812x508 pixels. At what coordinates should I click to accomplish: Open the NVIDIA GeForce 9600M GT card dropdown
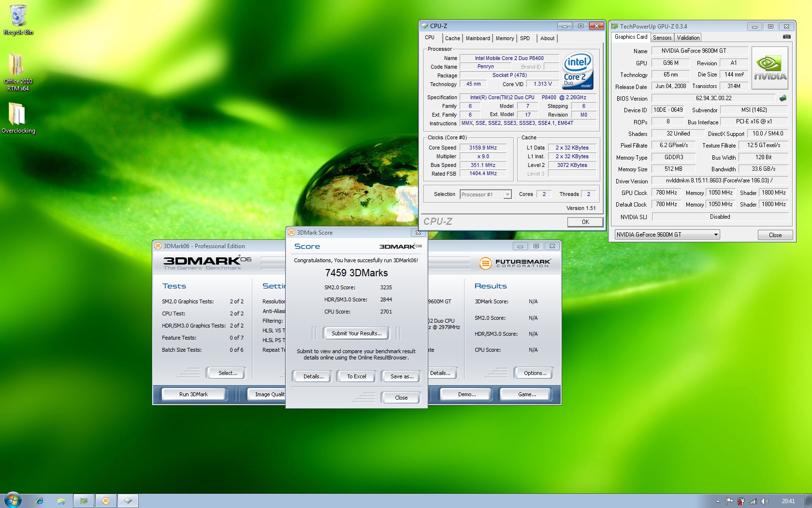click(667, 235)
